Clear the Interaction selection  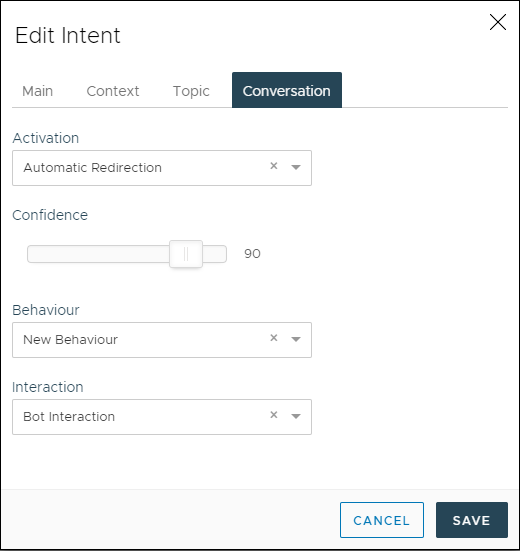pyautogui.click(x=274, y=415)
